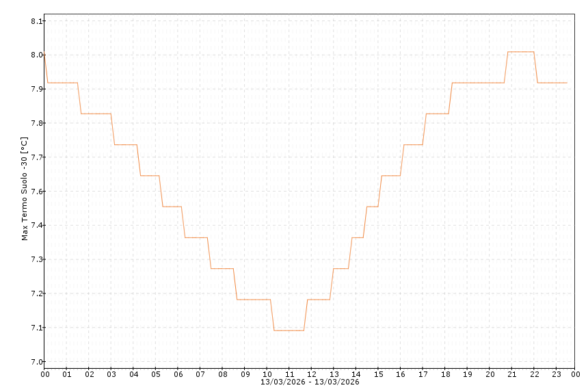Click the 09 hour label on x-axis
The height and width of the screenshot is (392, 588).
point(245,374)
